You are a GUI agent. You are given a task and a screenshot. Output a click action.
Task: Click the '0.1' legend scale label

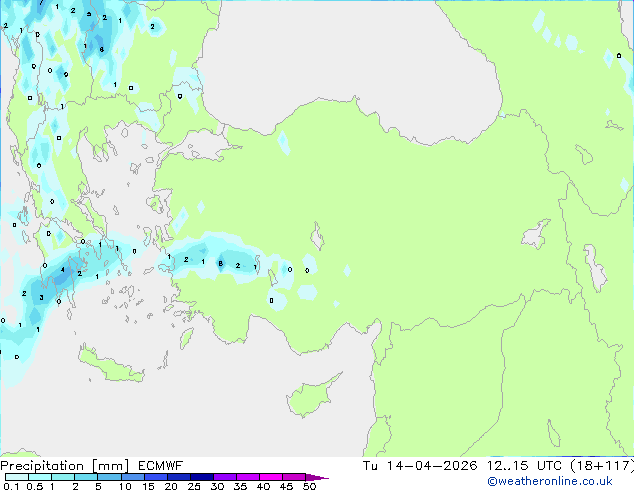point(11,486)
